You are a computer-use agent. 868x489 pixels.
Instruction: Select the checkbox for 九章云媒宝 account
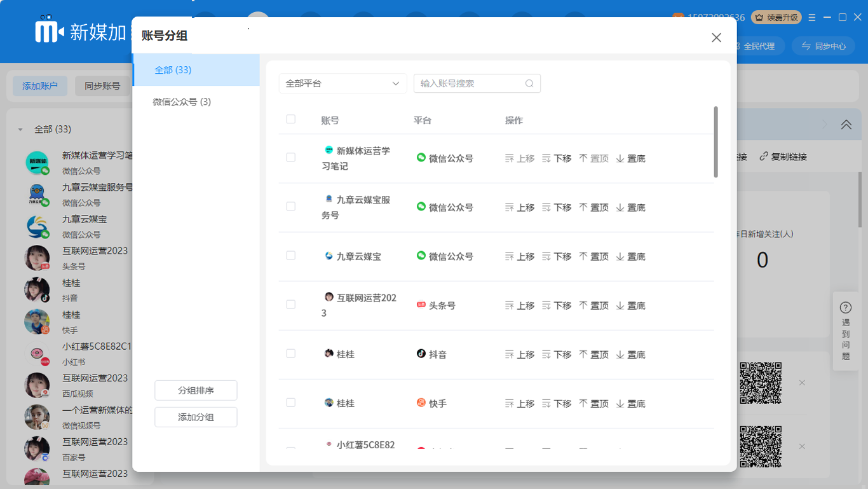291,255
